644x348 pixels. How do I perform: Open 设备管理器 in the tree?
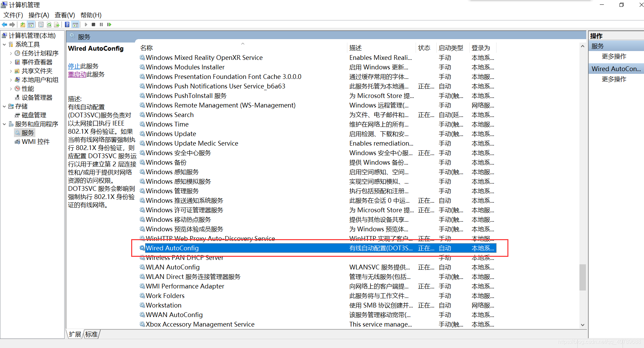pos(37,97)
